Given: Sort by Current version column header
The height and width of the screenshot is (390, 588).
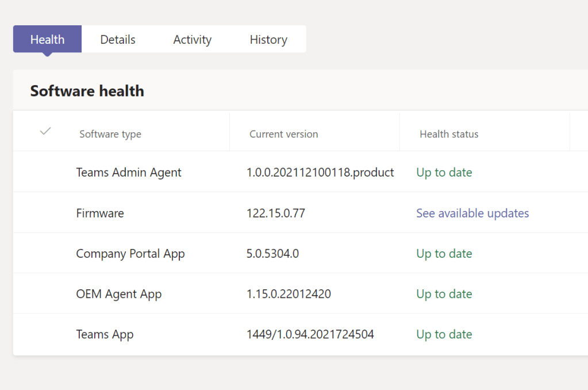Looking at the screenshot, I should (x=283, y=134).
